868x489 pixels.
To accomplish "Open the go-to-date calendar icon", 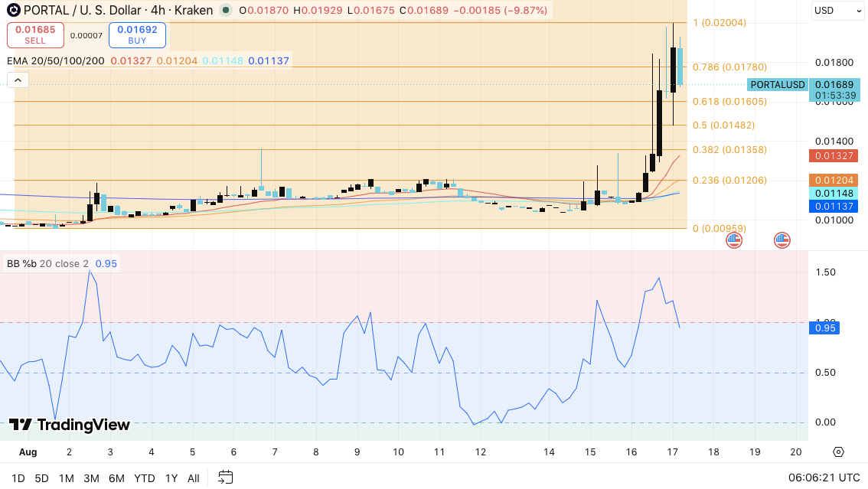I will (225, 477).
